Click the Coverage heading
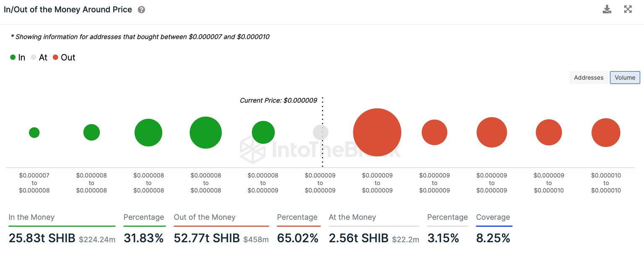 (493, 217)
